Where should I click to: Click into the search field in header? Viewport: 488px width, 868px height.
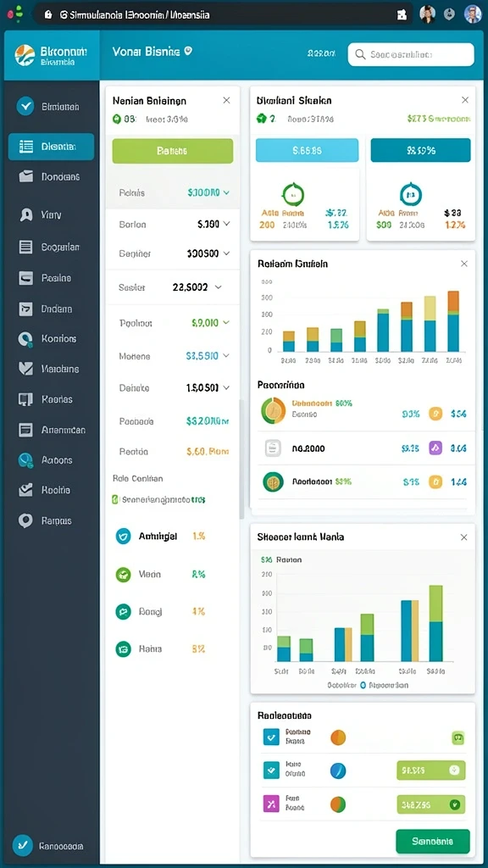click(411, 54)
